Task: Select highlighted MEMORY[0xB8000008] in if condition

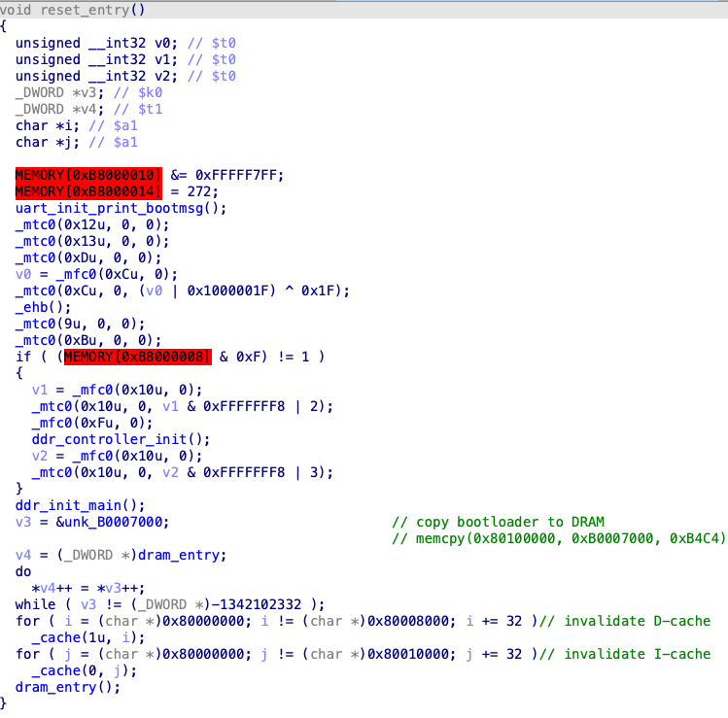Action: click(137, 357)
